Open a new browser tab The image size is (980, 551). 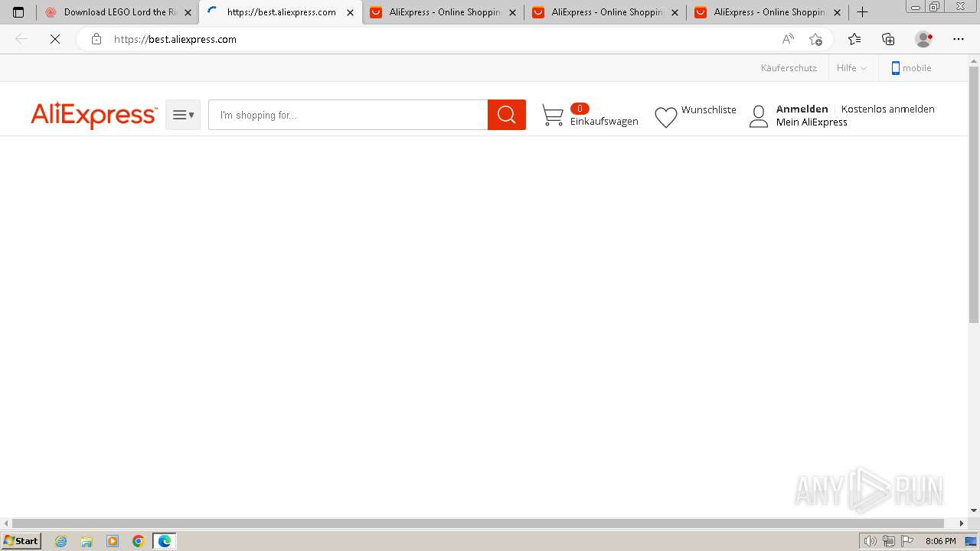click(x=862, y=12)
